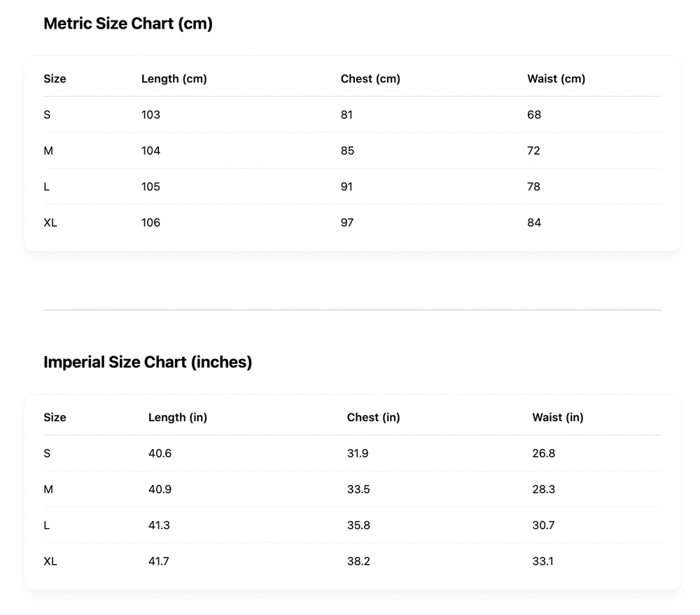Click the Metric Size Chart (cm) heading
Viewport: 700px width, 615px height.
[128, 24]
